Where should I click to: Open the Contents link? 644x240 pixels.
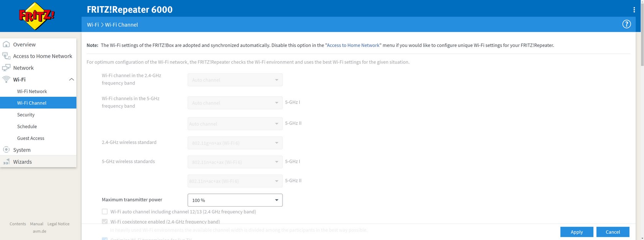pos(18,224)
